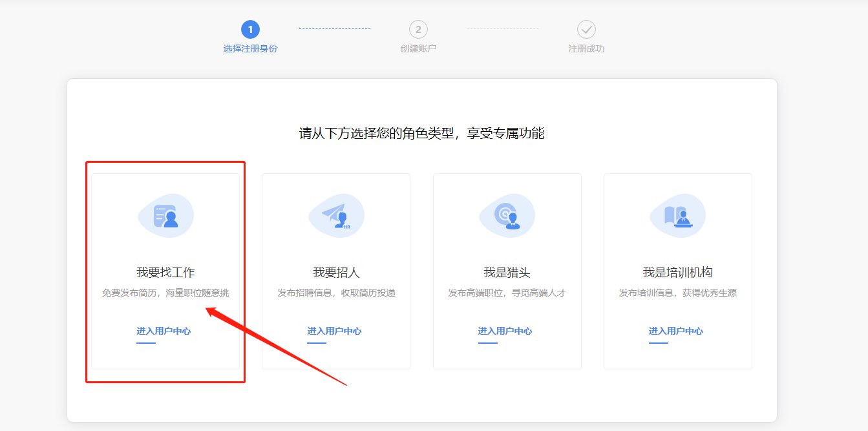
Task: Open the 注册成功 step label
Action: point(585,48)
